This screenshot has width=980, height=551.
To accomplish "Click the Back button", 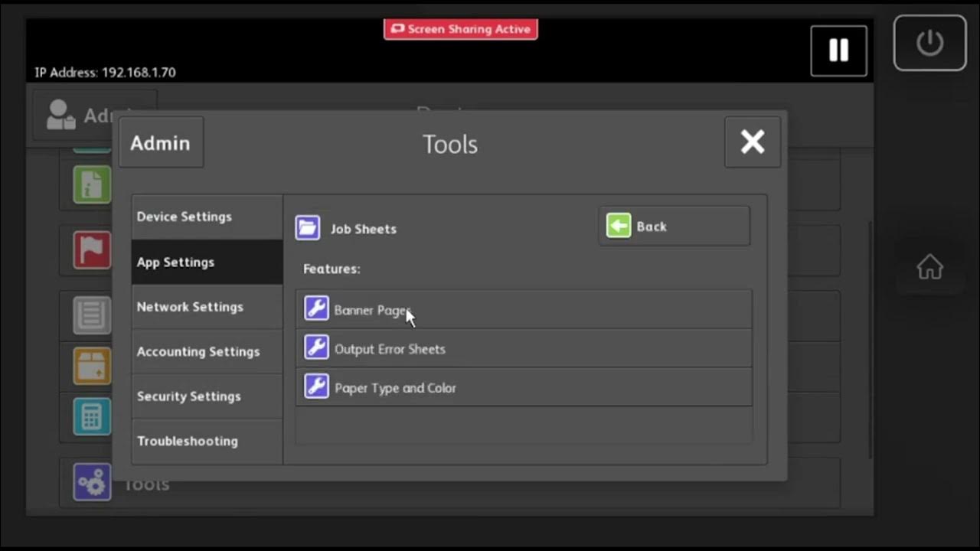I will pos(675,226).
